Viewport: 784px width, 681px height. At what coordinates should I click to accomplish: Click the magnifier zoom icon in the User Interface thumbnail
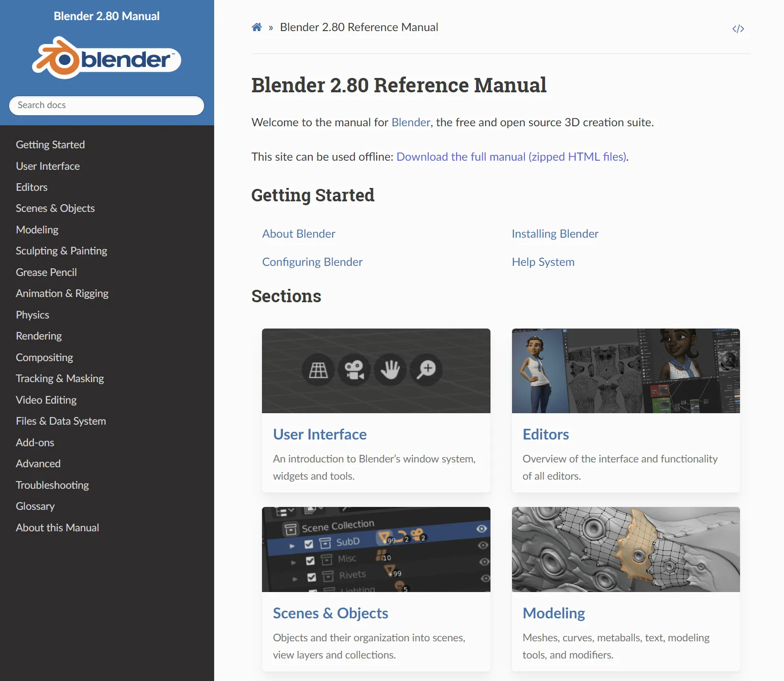426,369
